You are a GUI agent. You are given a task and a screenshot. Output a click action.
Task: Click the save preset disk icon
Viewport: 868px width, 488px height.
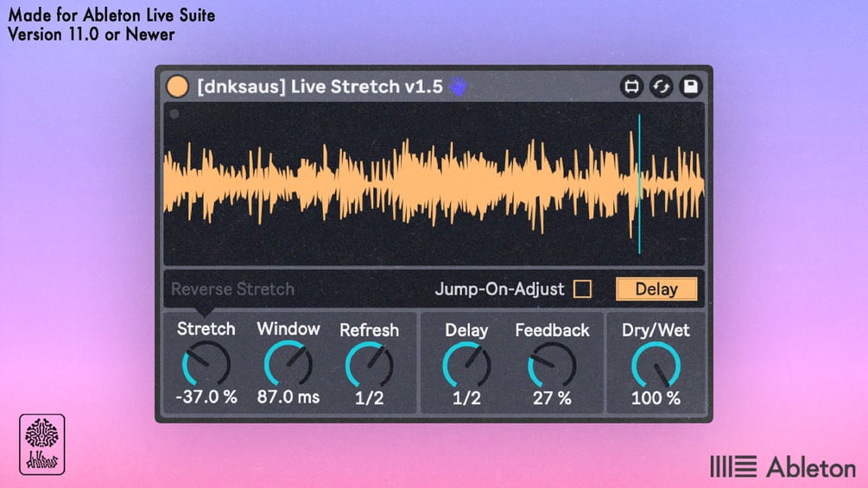click(691, 86)
